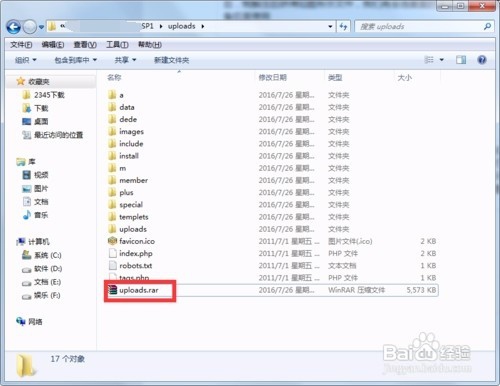Select 文档 library
500x386 pixels.
click(x=41, y=202)
